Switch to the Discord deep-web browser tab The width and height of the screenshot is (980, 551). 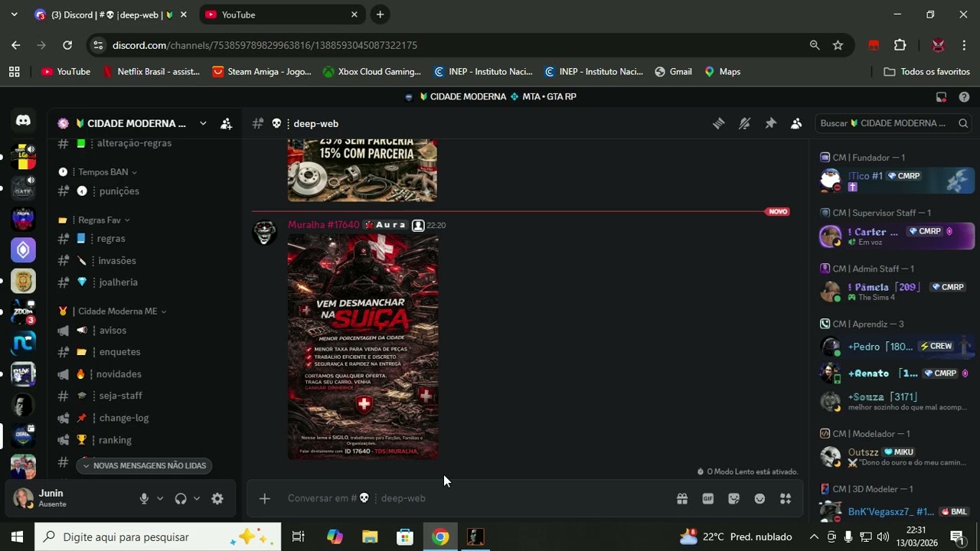point(110,15)
